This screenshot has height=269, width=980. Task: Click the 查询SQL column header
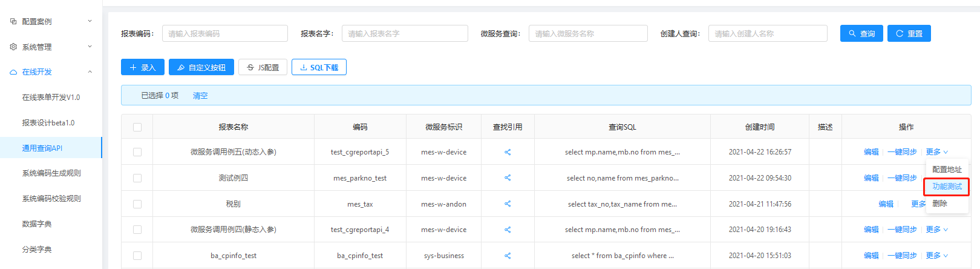tap(622, 127)
